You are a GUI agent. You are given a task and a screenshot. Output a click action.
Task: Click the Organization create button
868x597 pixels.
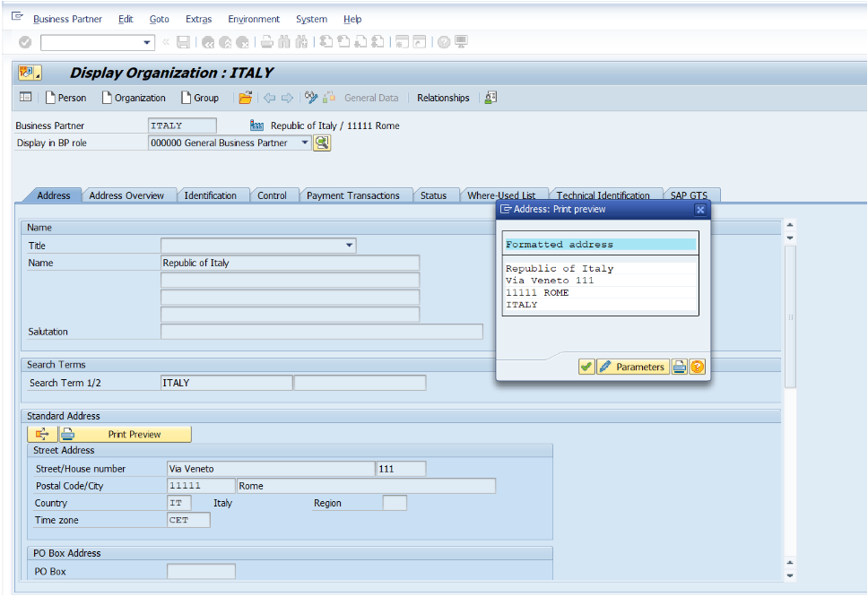(134, 98)
